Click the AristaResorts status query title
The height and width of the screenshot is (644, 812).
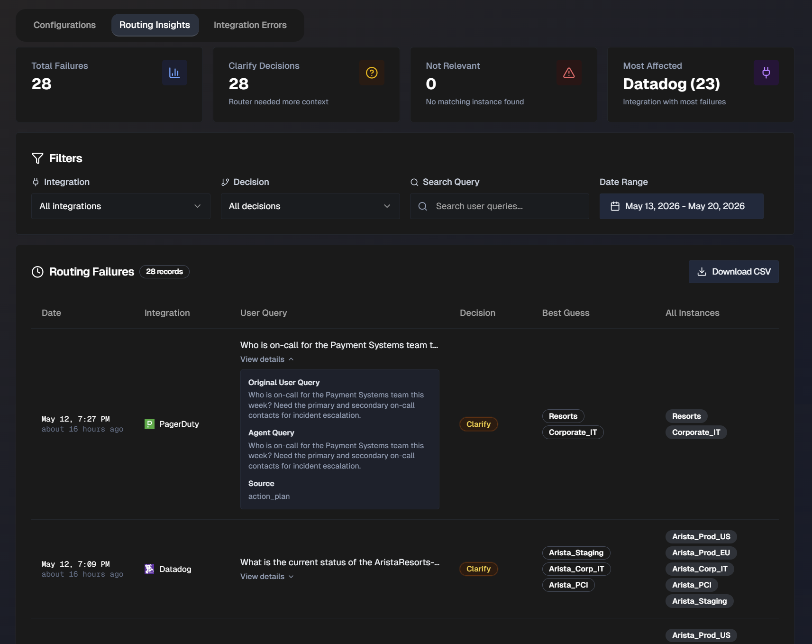coord(340,562)
